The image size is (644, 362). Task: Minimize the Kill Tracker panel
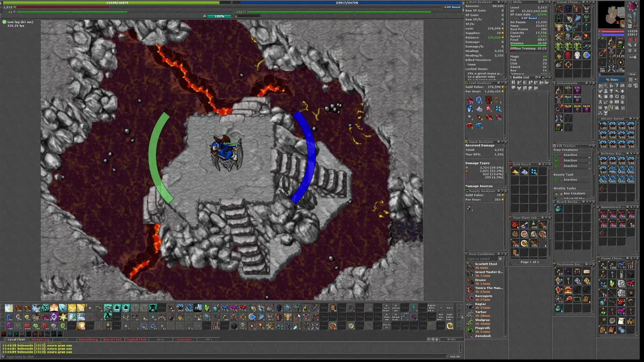pos(590,146)
